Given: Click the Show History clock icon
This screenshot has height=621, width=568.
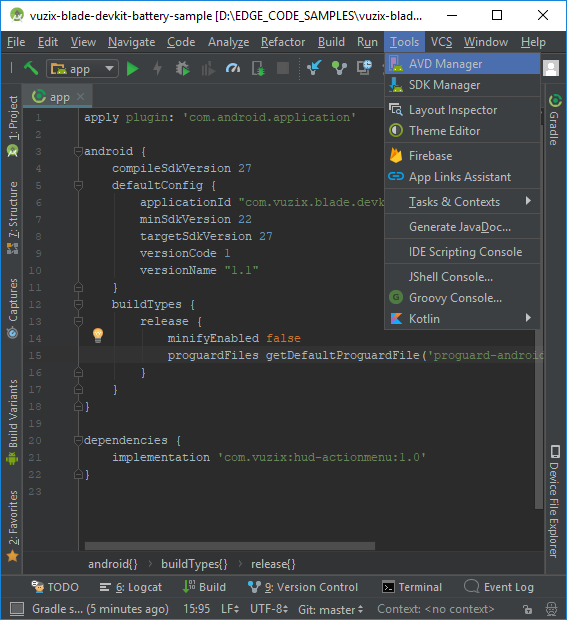Looking at the screenshot, I should [364, 68].
